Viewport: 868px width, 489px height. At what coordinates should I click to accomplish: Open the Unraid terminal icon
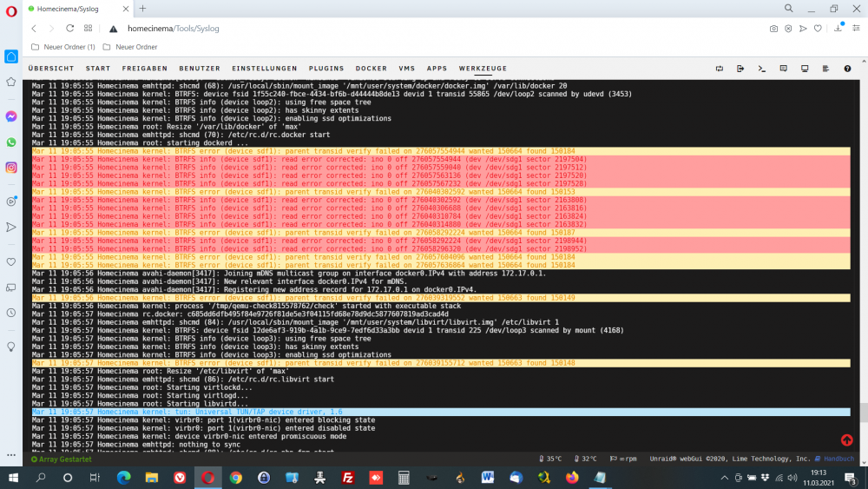tap(762, 69)
